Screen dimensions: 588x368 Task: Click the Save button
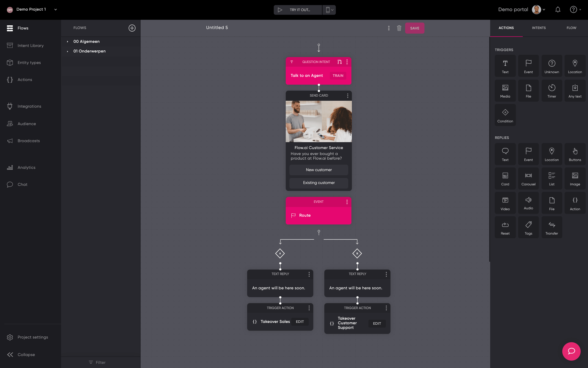[414, 28]
